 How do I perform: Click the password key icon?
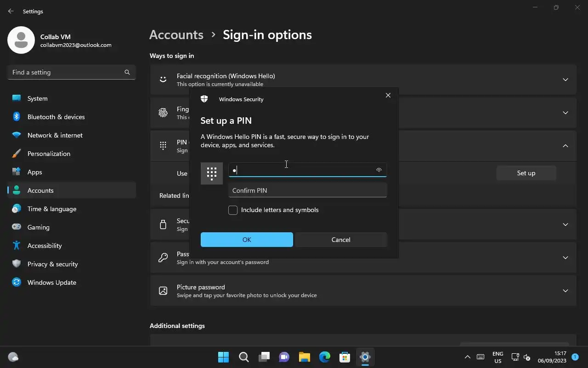tap(163, 258)
